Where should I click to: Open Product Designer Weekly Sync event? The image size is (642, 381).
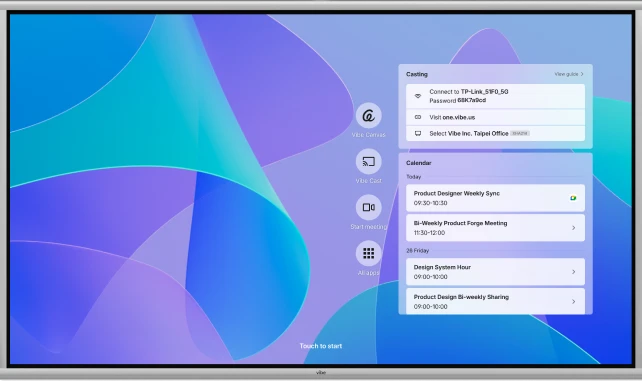(x=495, y=198)
